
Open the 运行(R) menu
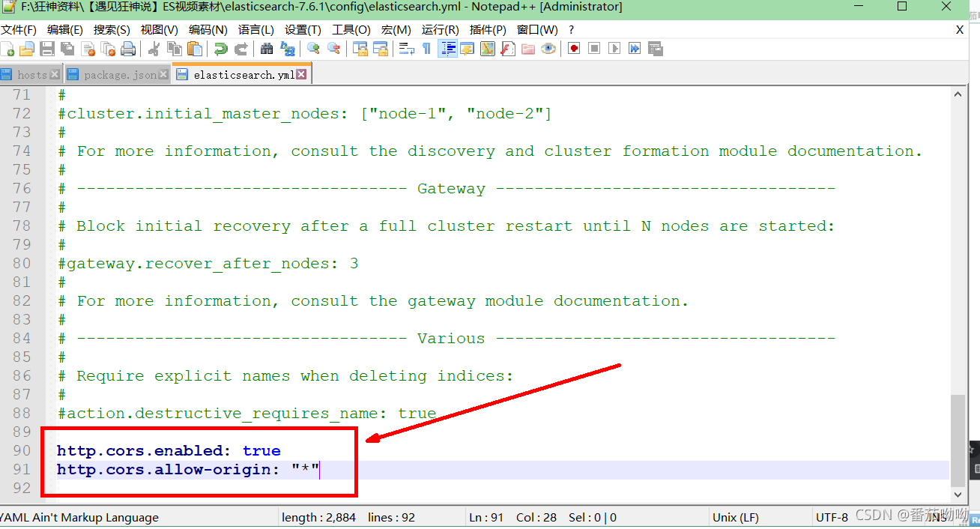(441, 30)
